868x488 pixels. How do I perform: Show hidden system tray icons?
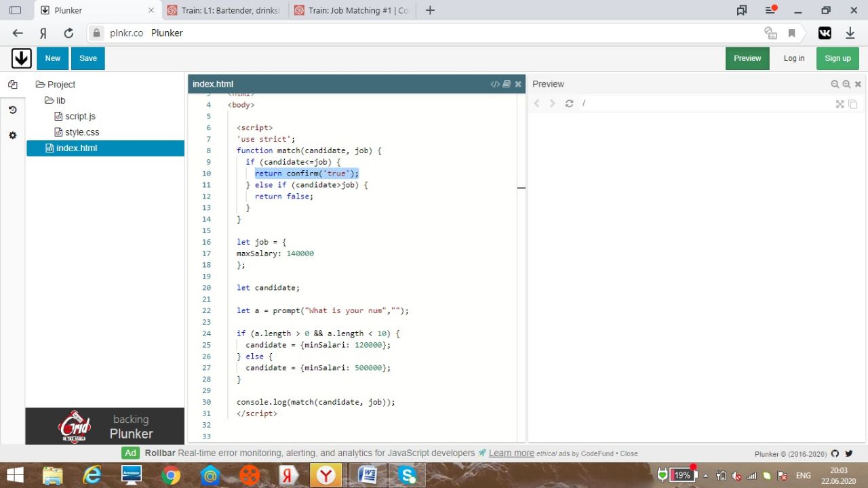706,476
